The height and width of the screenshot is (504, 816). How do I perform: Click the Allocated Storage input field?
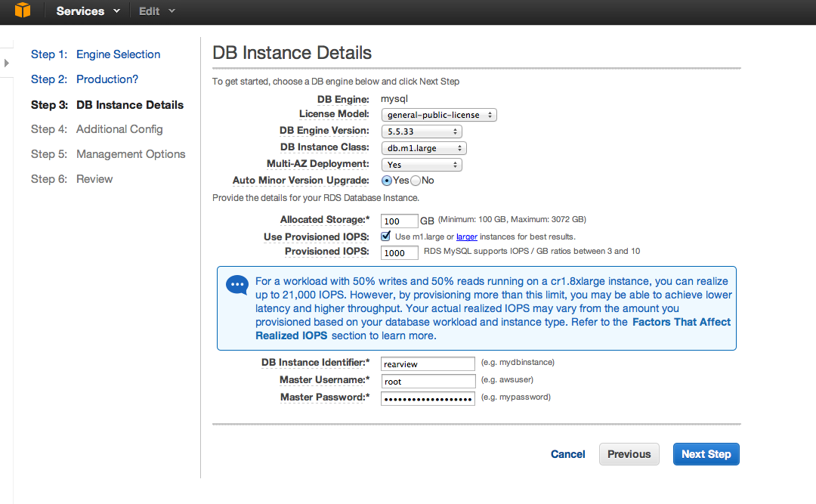399,221
